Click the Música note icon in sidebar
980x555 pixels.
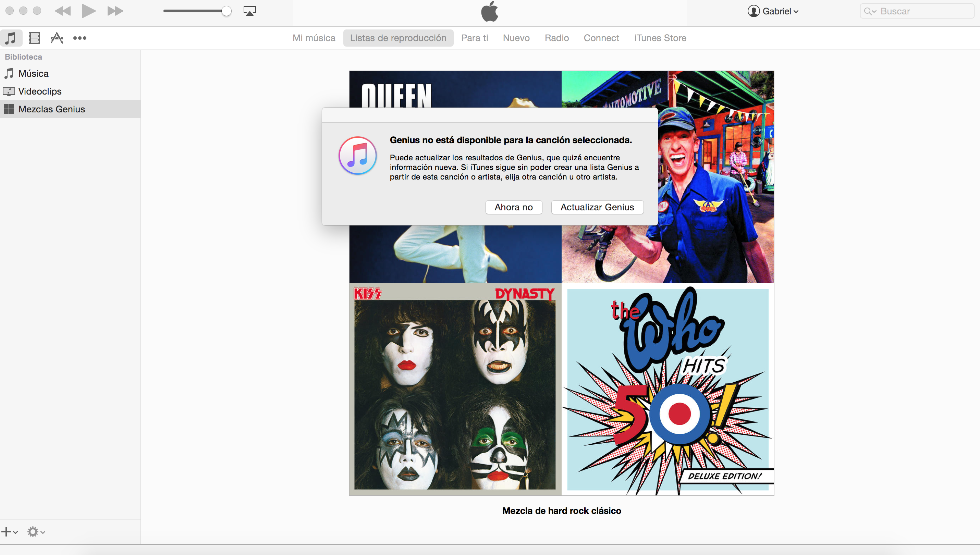pyautogui.click(x=9, y=74)
